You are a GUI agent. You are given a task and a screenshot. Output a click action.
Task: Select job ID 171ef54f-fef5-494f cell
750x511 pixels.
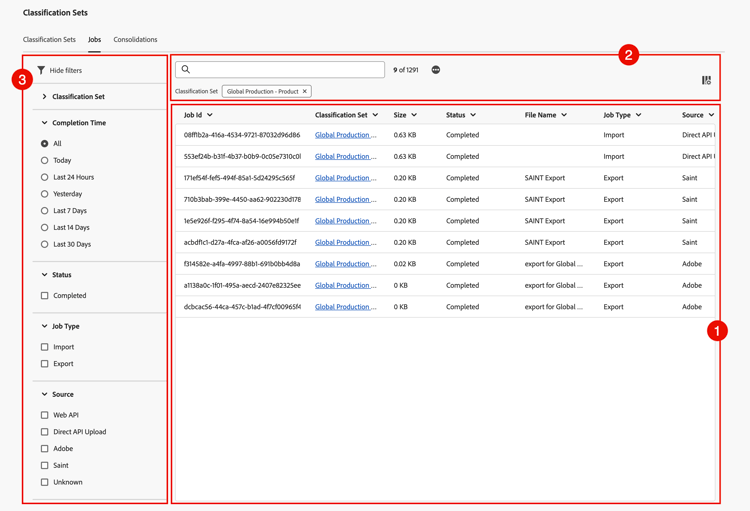point(239,178)
